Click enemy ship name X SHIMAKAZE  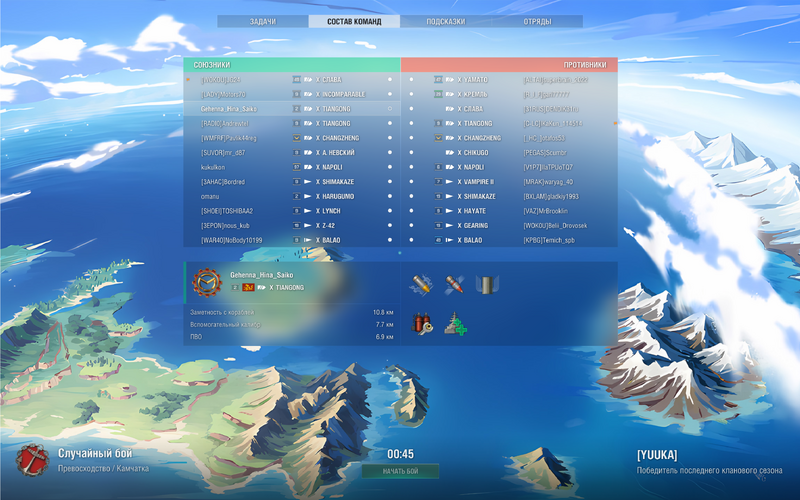pyautogui.click(x=477, y=196)
